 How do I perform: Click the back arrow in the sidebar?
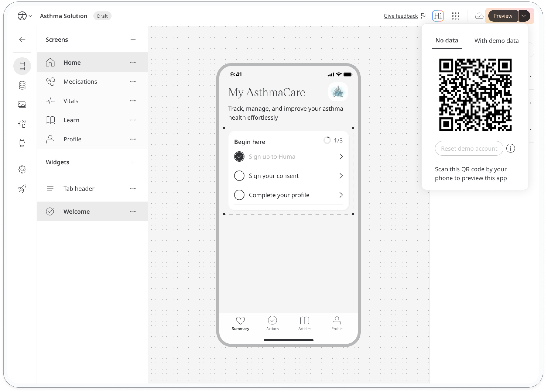pyautogui.click(x=22, y=39)
